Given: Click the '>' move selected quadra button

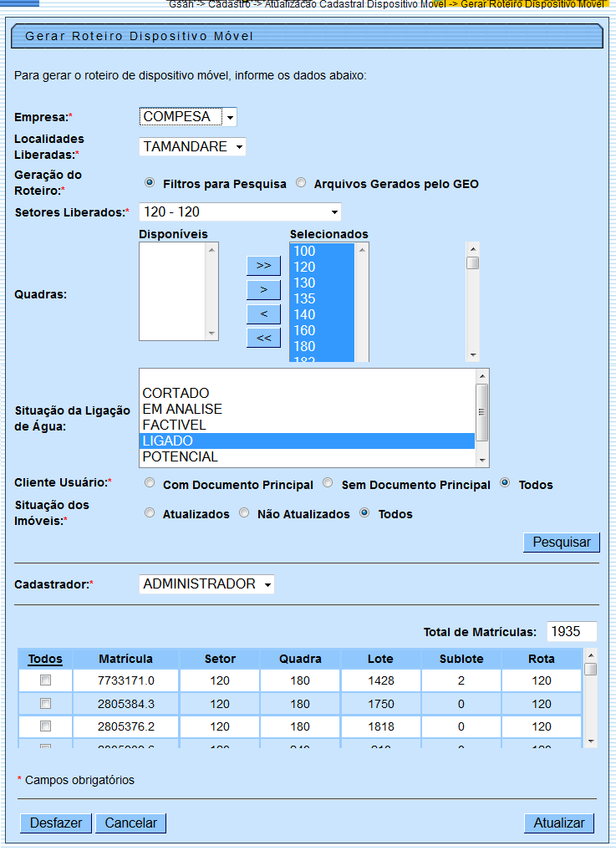Looking at the screenshot, I should tap(263, 290).
